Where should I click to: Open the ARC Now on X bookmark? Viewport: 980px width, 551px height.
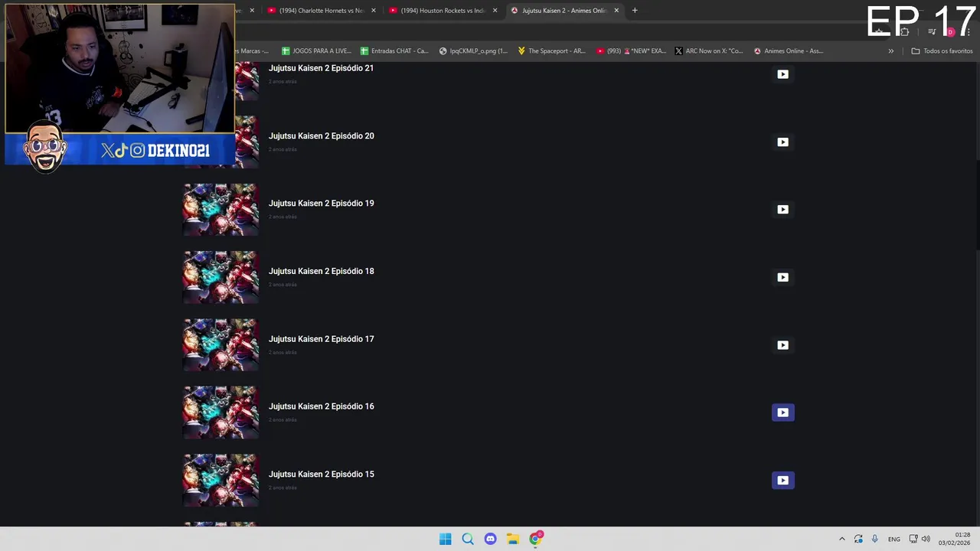pyautogui.click(x=709, y=51)
